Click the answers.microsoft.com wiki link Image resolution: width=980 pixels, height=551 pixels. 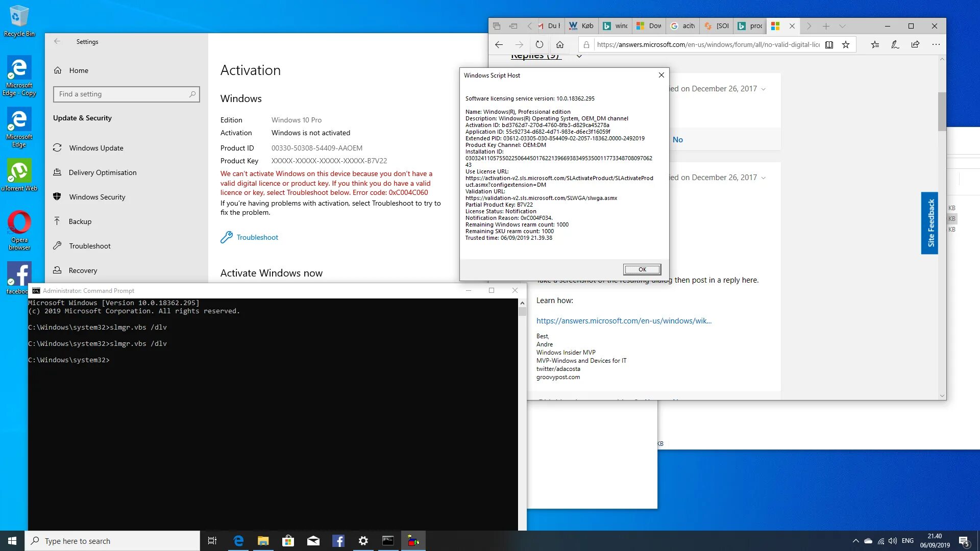624,320
